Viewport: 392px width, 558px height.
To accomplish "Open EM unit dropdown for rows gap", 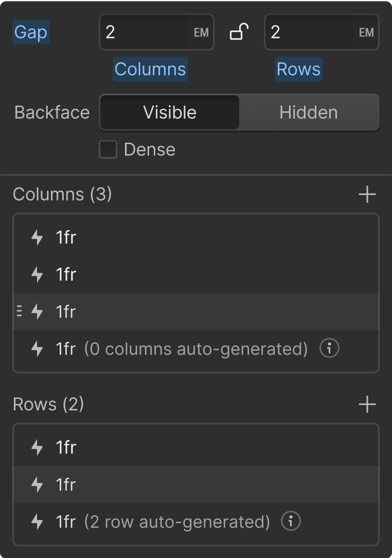I will coord(366,32).
